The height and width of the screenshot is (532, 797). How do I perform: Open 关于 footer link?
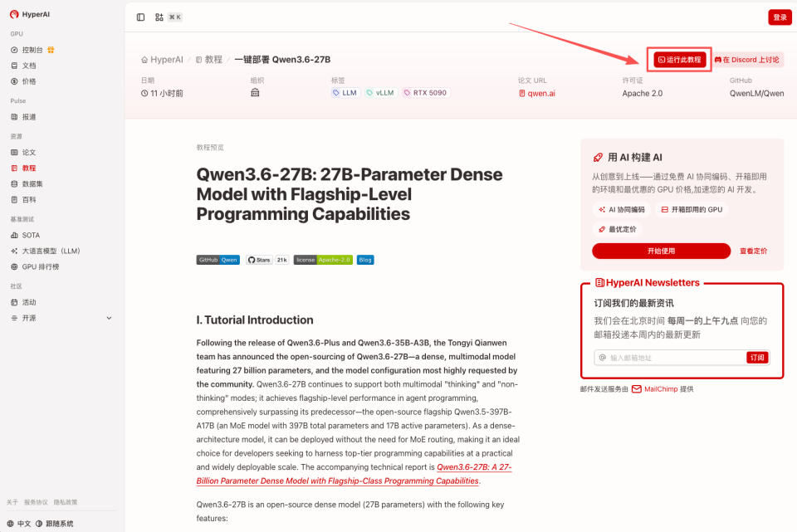pos(12,502)
